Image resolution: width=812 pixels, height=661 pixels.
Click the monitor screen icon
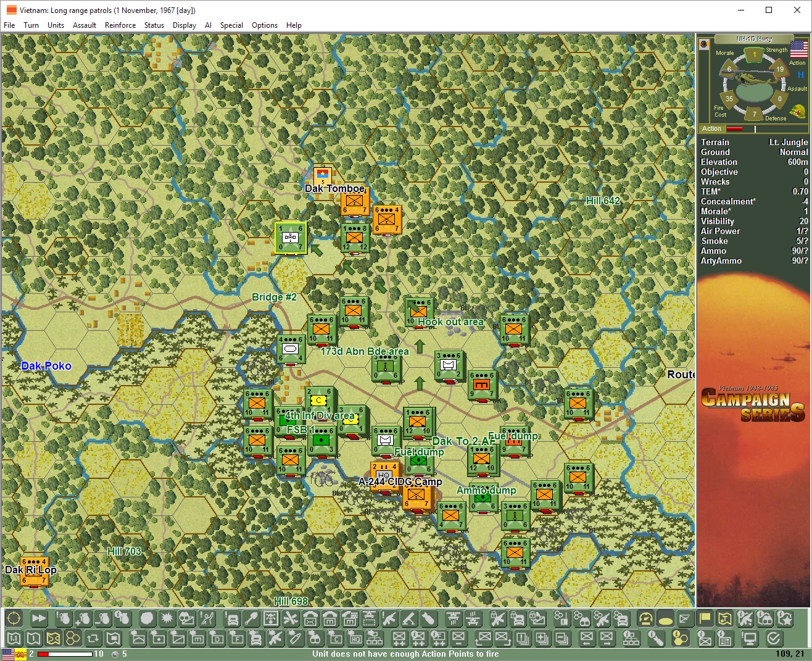[x=749, y=638]
